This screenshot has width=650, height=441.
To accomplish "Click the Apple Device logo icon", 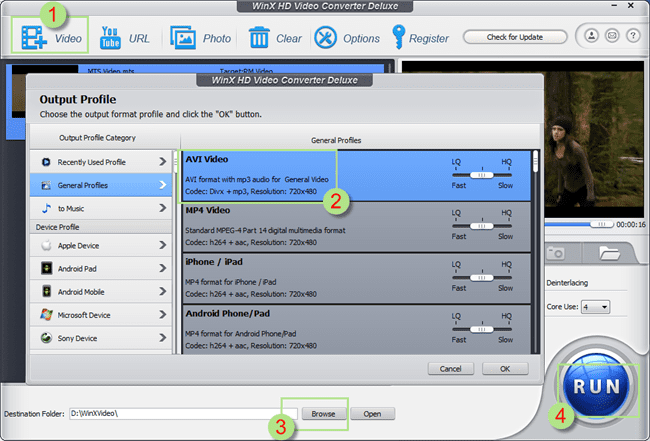I will 46,245.
